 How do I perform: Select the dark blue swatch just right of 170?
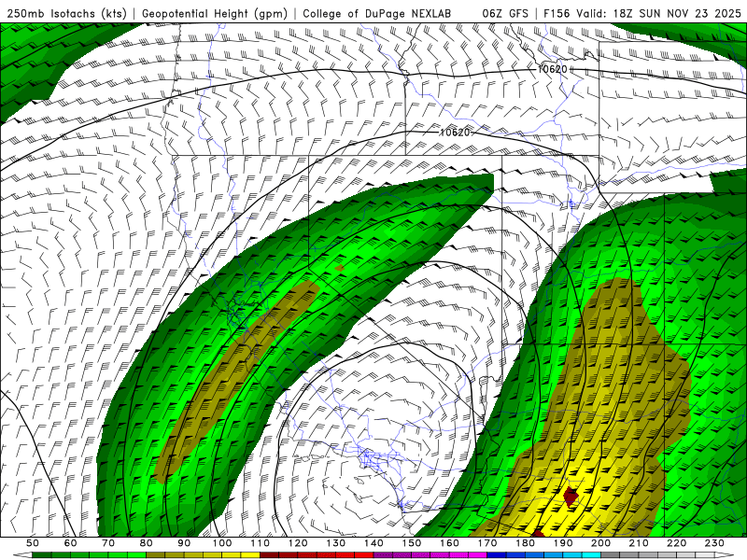(497, 555)
